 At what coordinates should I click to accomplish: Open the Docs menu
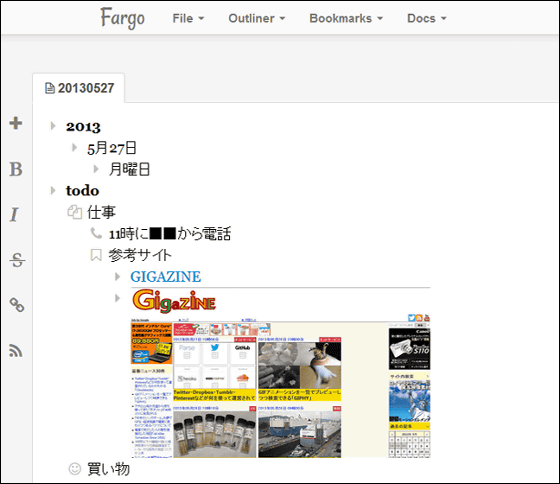click(427, 18)
